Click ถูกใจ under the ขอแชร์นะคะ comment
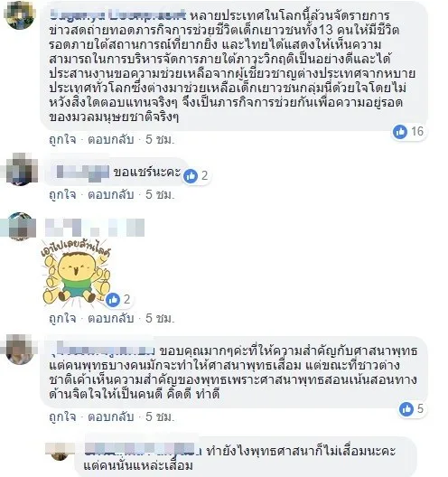Image resolution: width=448 pixels, height=477 pixels. point(62,195)
